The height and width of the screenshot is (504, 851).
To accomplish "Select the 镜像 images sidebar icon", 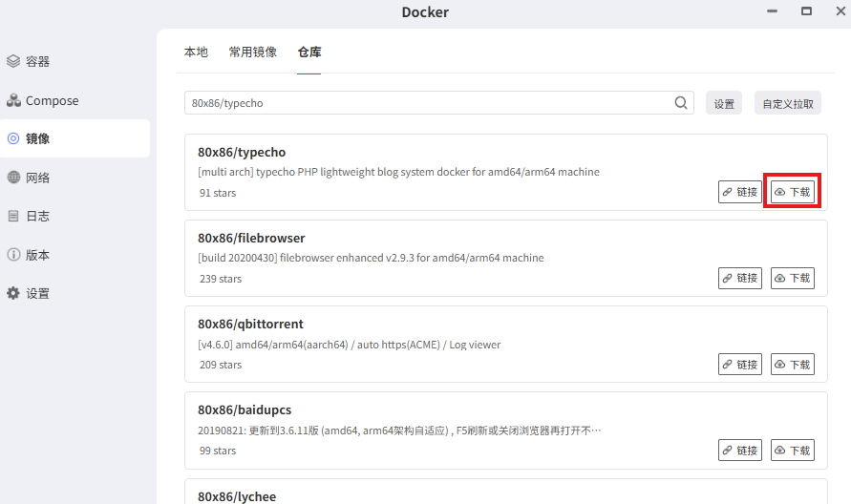I will (x=13, y=138).
